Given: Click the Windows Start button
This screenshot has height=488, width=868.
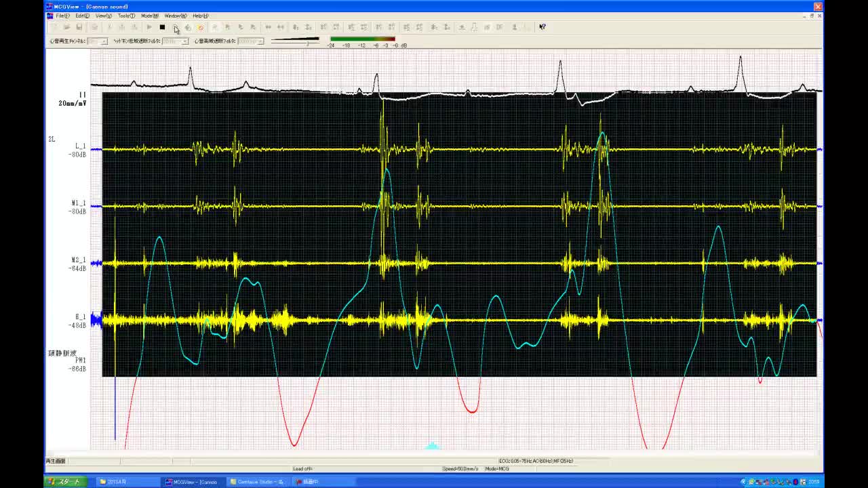Looking at the screenshot, I should 65,482.
